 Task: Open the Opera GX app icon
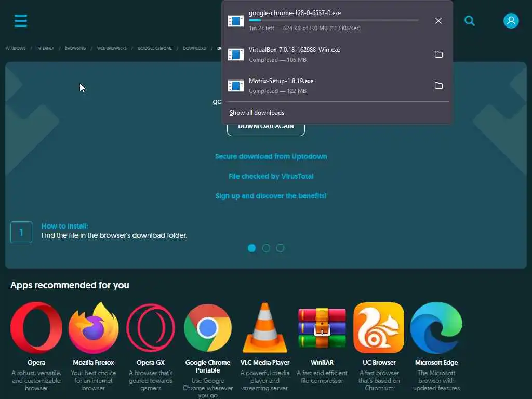coord(151,328)
